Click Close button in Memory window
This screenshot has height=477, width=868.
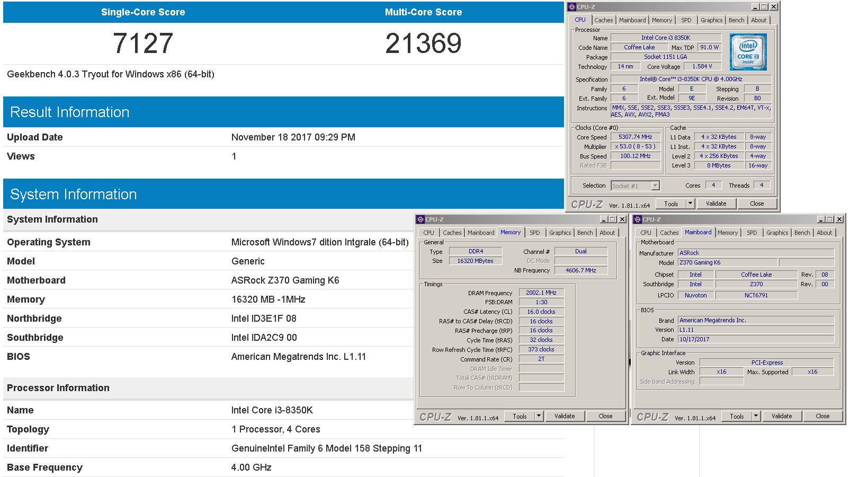[605, 416]
